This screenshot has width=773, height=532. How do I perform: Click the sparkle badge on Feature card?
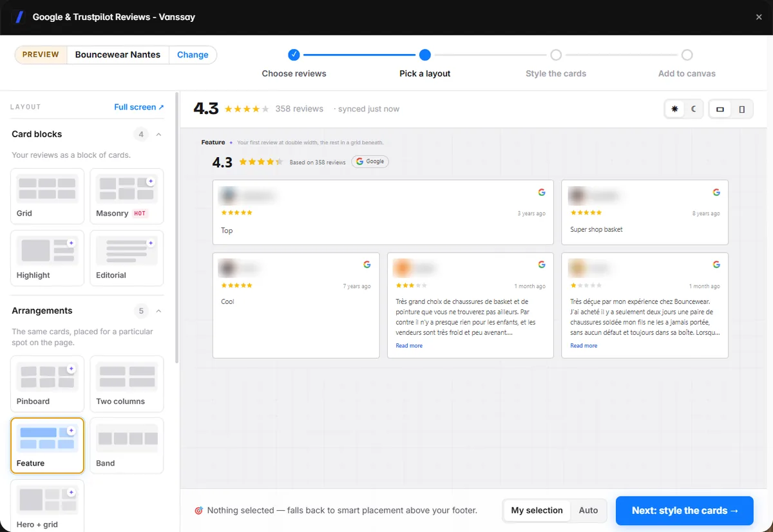point(71,431)
